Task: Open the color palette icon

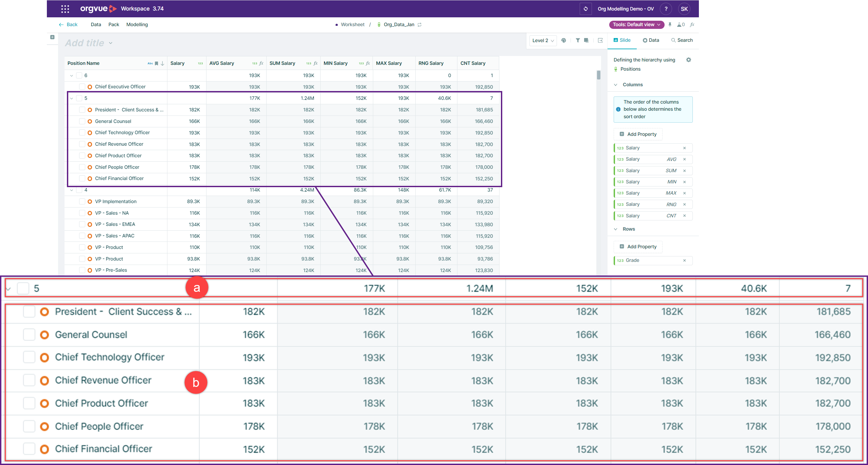Action: pyautogui.click(x=564, y=40)
